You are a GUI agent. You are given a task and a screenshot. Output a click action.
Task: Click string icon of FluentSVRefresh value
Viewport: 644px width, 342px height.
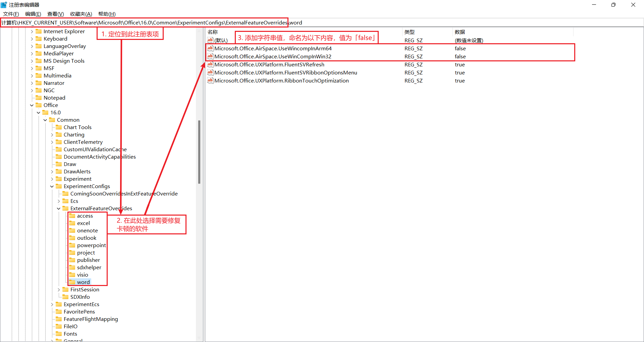pyautogui.click(x=210, y=64)
